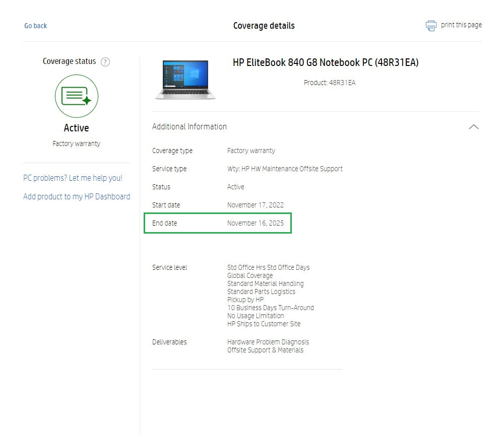Click the Hardware Problem Diagnosis deliverable

(x=268, y=342)
